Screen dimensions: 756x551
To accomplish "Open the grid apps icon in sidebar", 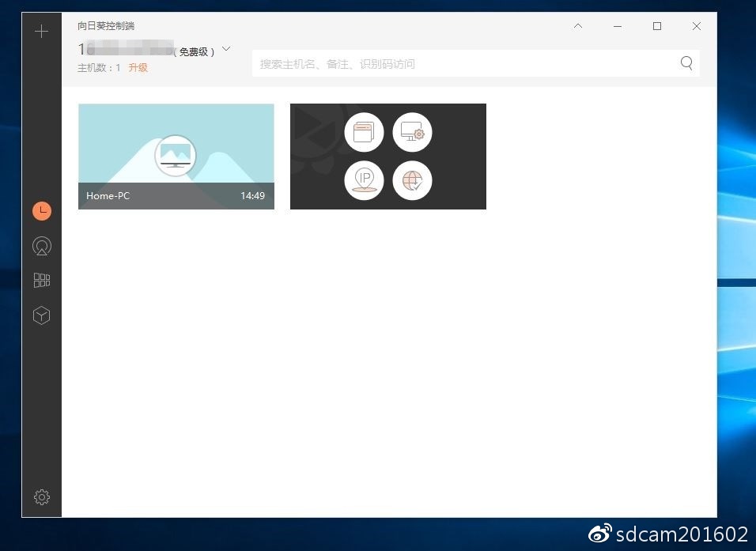I will [42, 280].
